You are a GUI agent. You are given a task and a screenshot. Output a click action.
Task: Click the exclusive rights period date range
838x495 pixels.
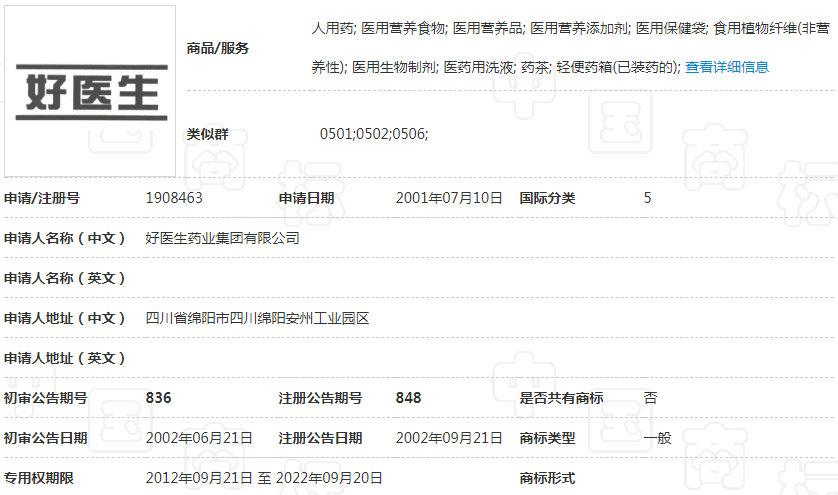[x=264, y=478]
